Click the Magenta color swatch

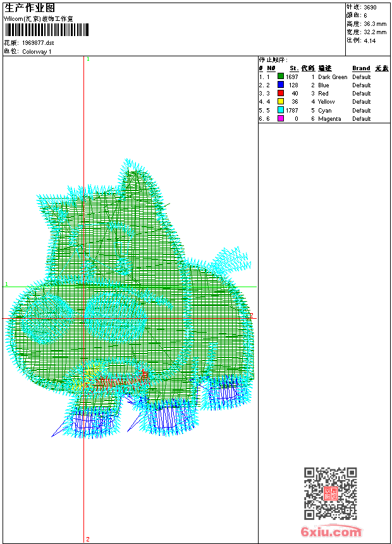point(280,118)
